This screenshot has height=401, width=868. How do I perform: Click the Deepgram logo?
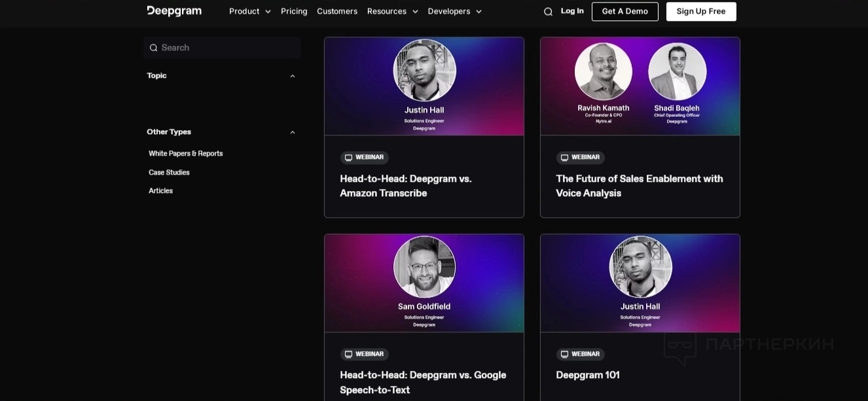(x=174, y=11)
